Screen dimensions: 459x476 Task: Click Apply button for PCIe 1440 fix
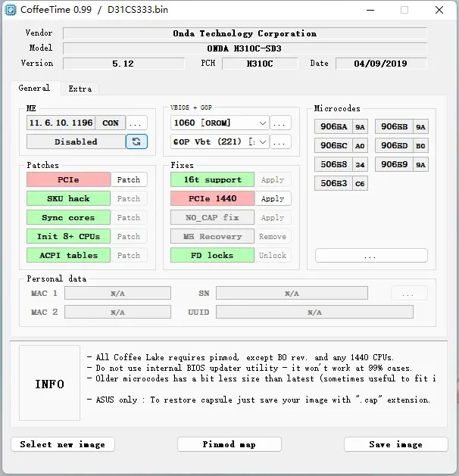tap(273, 198)
